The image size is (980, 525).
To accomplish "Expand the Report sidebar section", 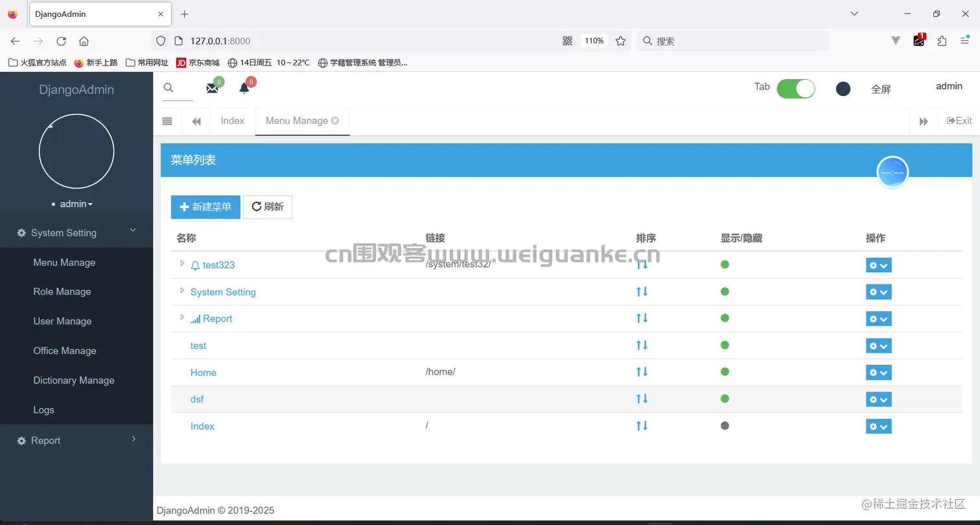I will coord(76,440).
